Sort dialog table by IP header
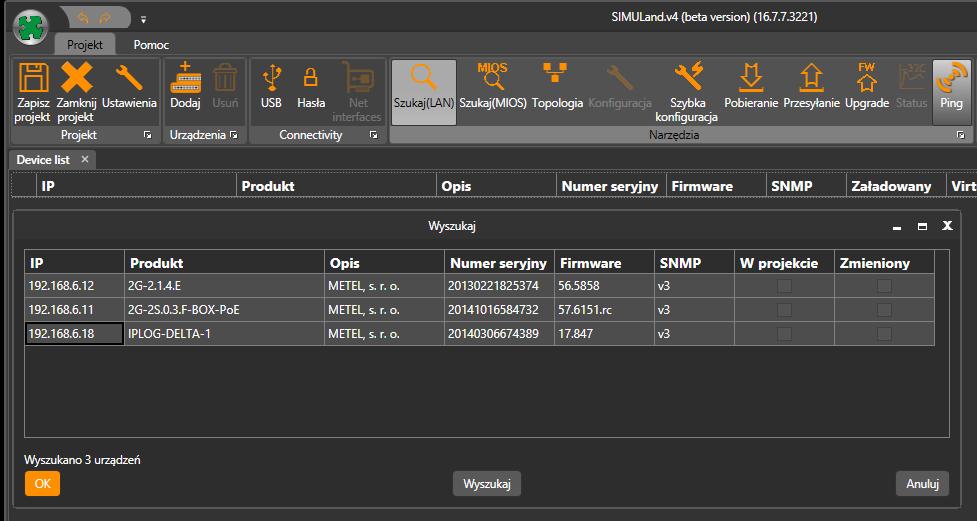This screenshot has width=977, height=521. click(74, 263)
